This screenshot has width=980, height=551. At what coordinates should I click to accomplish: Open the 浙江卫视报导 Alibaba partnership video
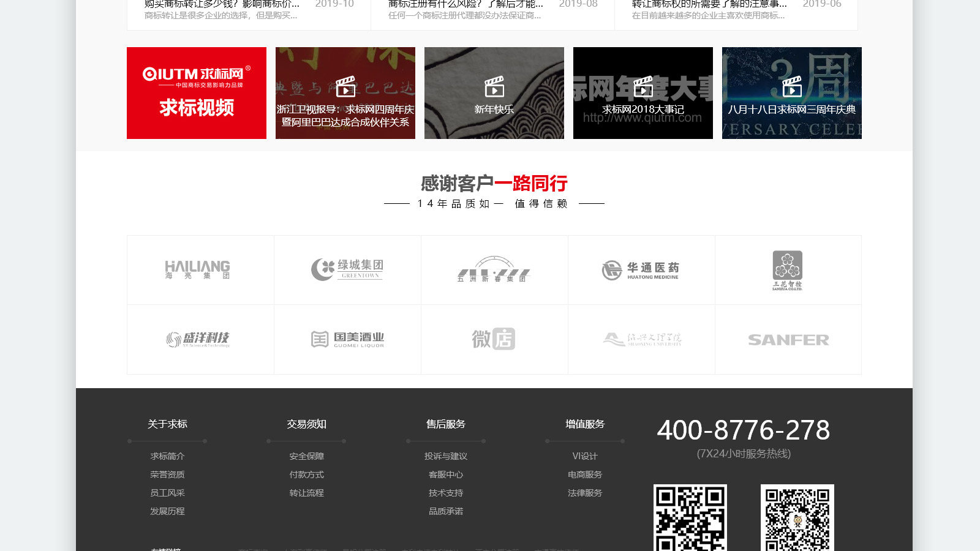click(x=345, y=93)
